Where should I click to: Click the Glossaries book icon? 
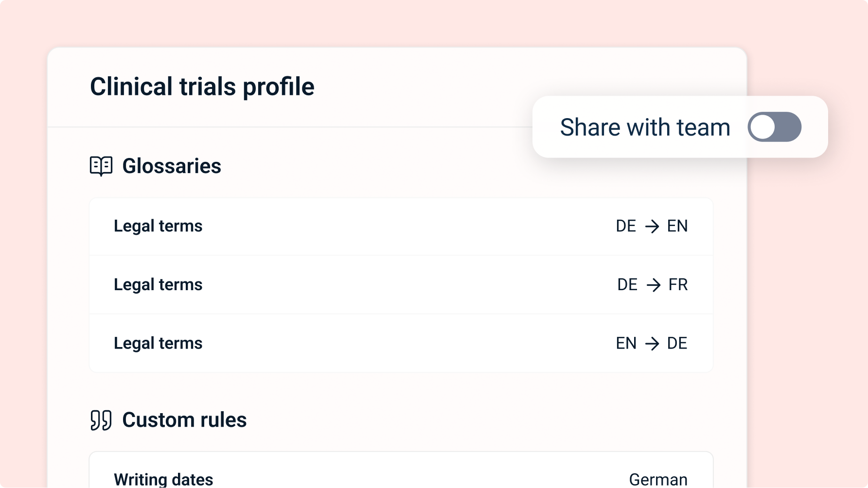pos(101,166)
